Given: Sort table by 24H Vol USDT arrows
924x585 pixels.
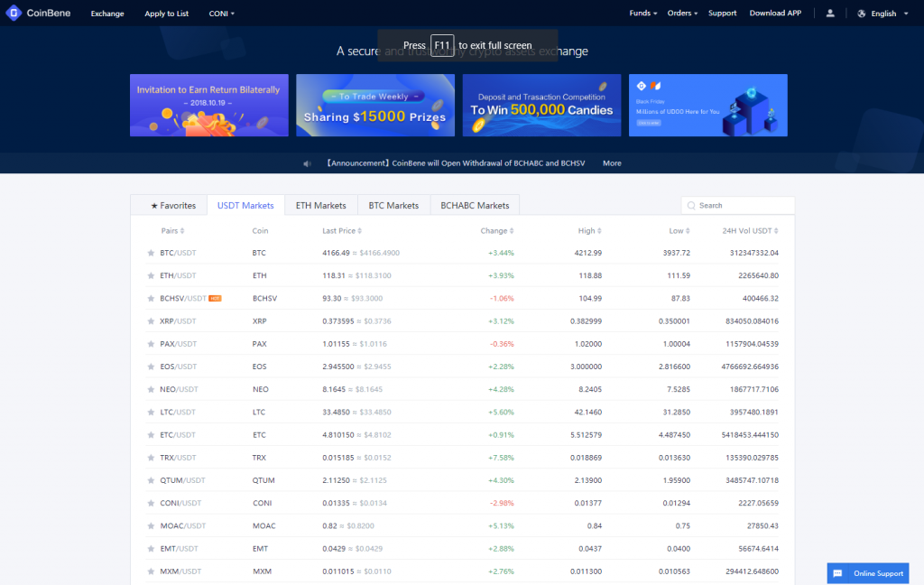Looking at the screenshot, I should point(776,231).
